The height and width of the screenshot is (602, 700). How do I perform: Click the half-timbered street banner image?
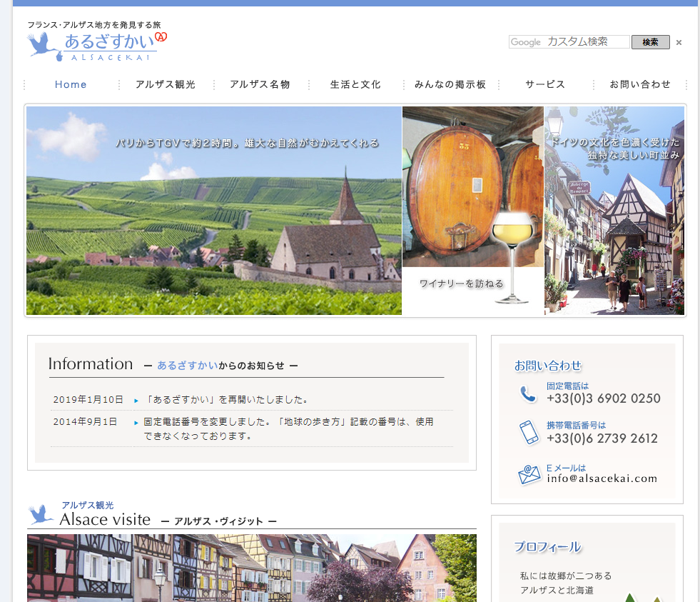[x=614, y=211]
